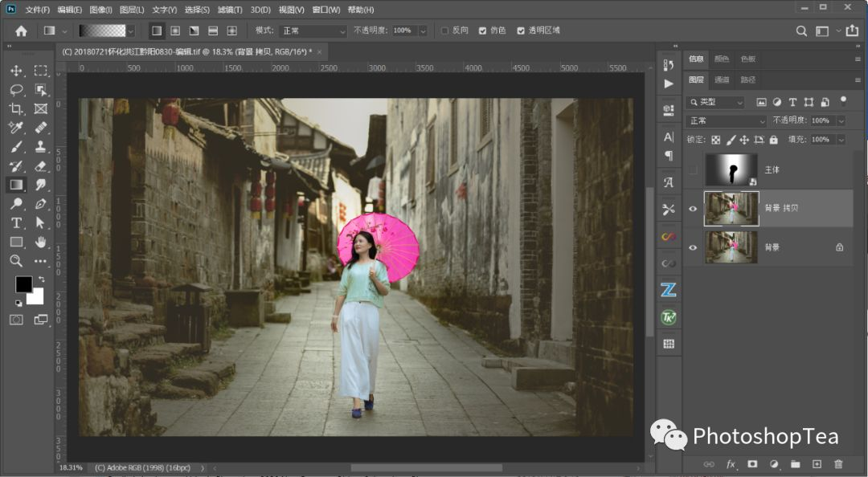Select the Move tool
This screenshot has height=477, width=868.
click(x=16, y=71)
